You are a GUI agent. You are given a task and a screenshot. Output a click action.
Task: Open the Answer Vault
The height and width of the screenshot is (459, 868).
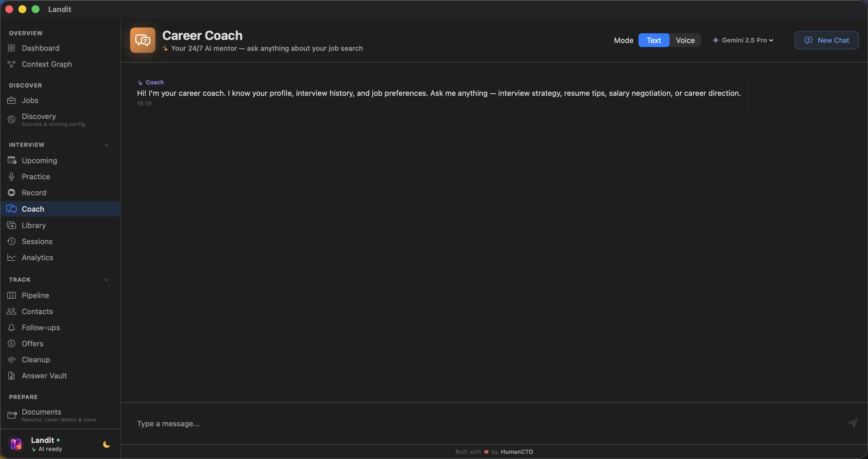click(44, 375)
